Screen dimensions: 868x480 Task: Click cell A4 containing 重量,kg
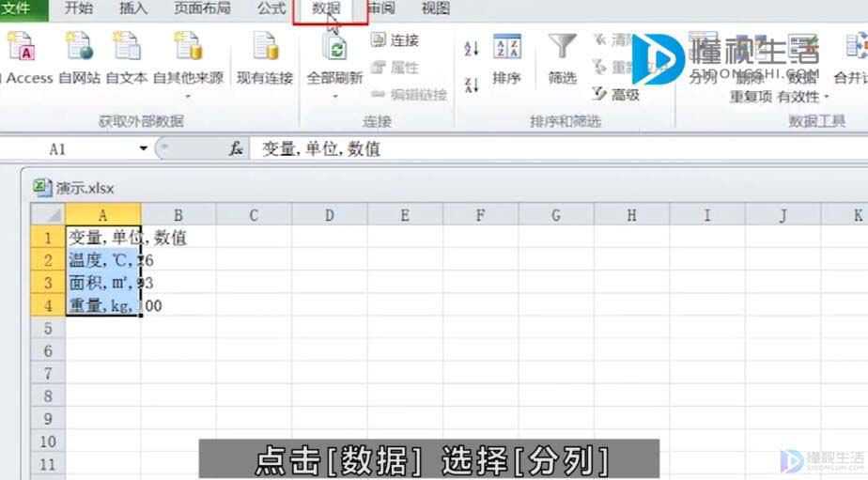103,305
